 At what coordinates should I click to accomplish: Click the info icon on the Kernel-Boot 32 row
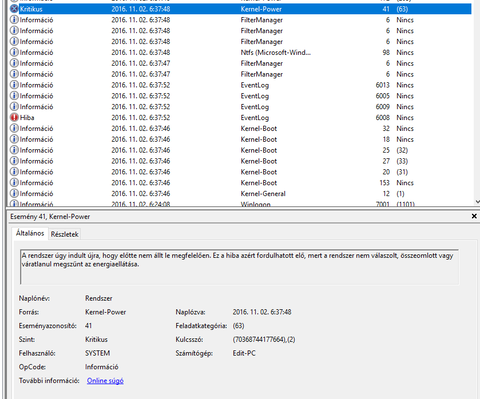pyautogui.click(x=14, y=128)
